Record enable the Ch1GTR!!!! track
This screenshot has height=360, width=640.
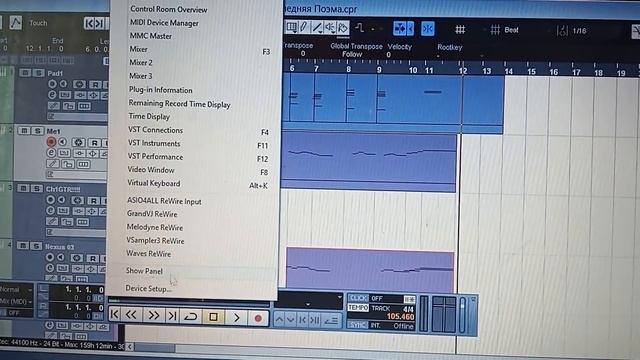51,200
